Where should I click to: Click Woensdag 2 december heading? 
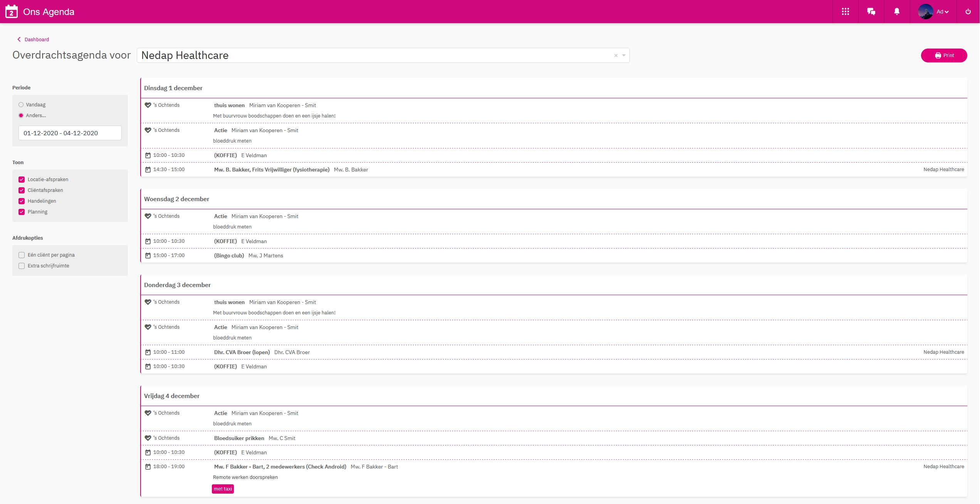176,199
